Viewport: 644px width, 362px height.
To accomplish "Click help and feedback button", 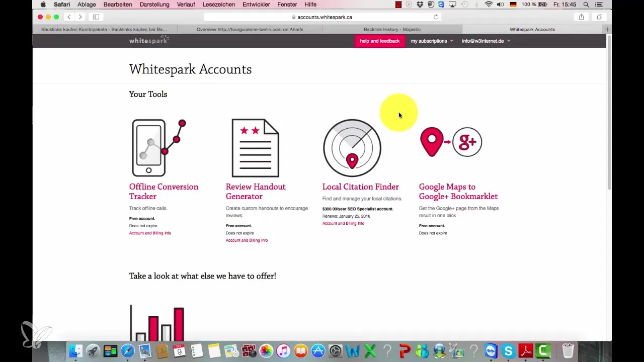I will (380, 41).
